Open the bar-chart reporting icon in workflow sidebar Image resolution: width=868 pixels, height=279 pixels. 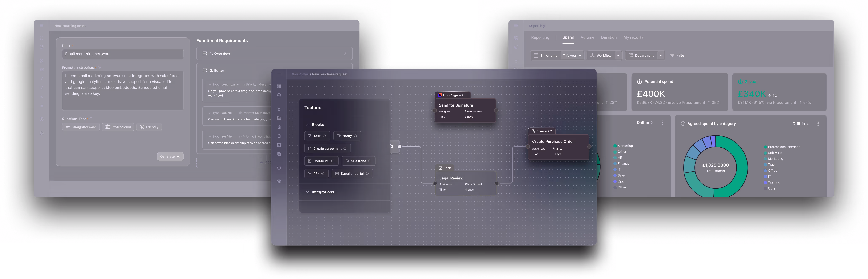click(x=279, y=145)
